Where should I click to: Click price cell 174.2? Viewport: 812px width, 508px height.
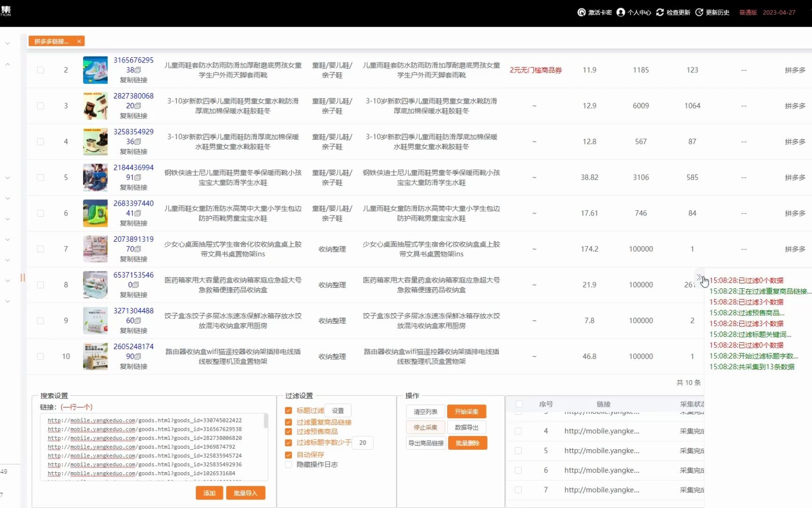point(589,249)
